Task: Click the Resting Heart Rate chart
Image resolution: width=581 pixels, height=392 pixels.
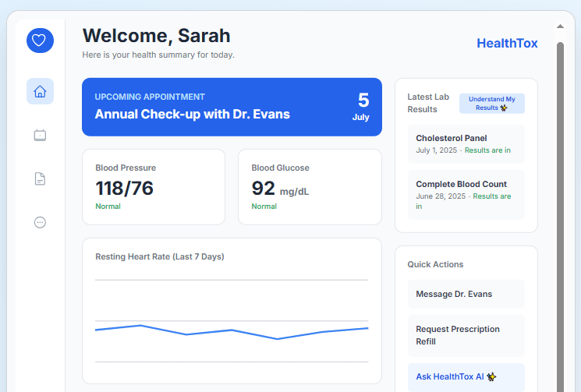Action: (232, 311)
